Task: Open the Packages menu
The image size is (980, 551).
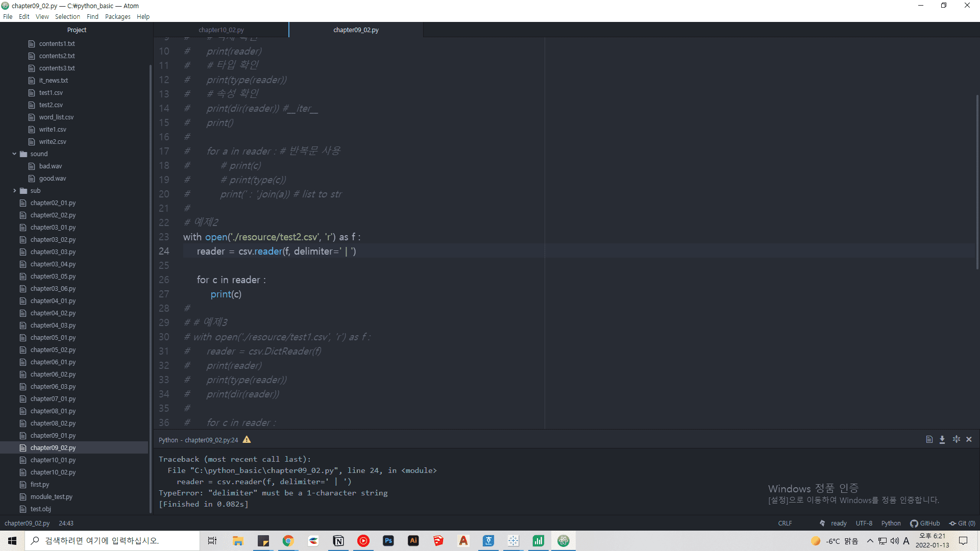Action: click(x=117, y=16)
